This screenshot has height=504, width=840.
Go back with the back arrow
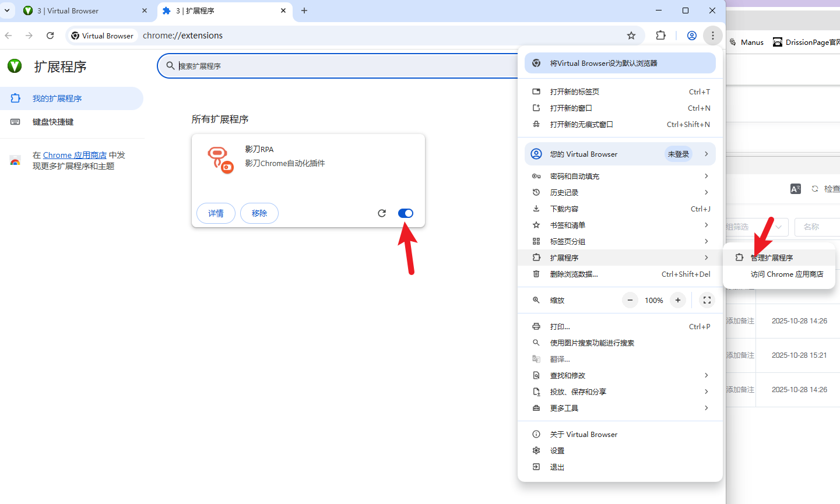point(9,36)
